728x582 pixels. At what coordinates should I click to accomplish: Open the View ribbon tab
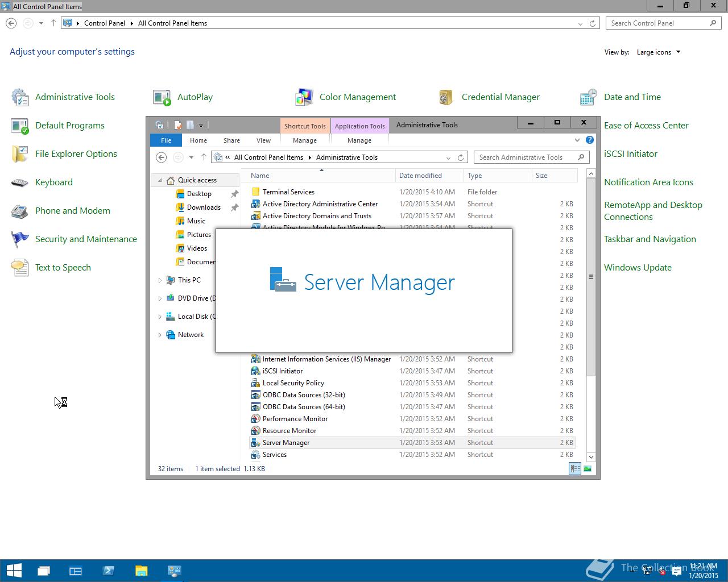[263, 140]
